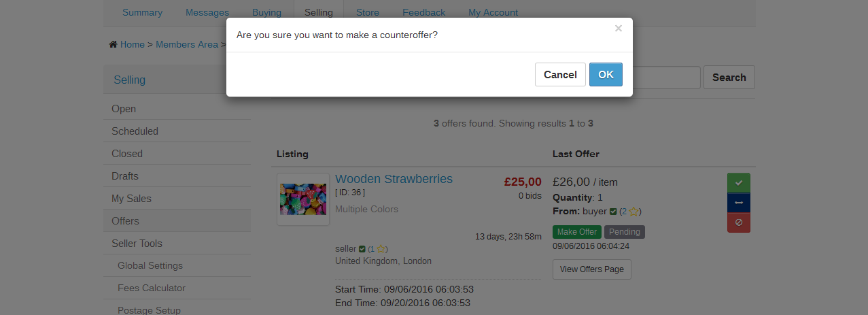Click the star icon beside the buyer's rating

pos(633,212)
